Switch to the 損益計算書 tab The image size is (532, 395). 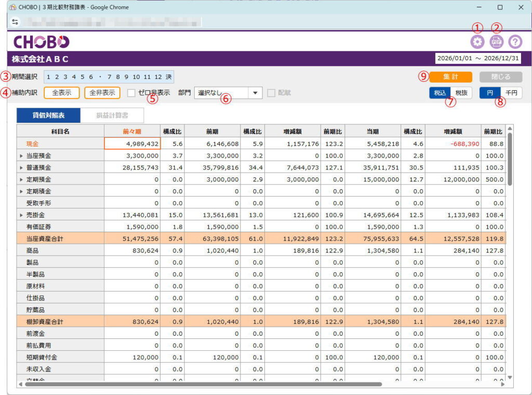(x=111, y=115)
